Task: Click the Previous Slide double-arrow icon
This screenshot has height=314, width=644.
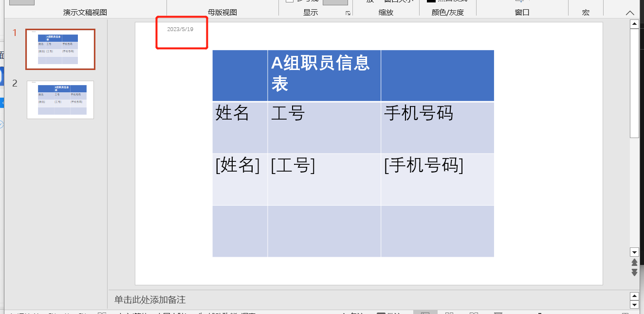Action: 635,262
